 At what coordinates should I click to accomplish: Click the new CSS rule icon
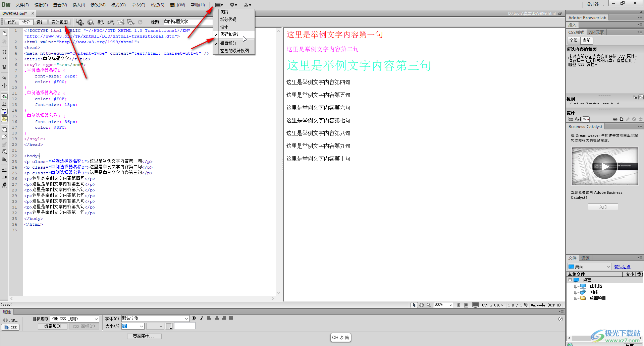pyautogui.click(x=621, y=119)
